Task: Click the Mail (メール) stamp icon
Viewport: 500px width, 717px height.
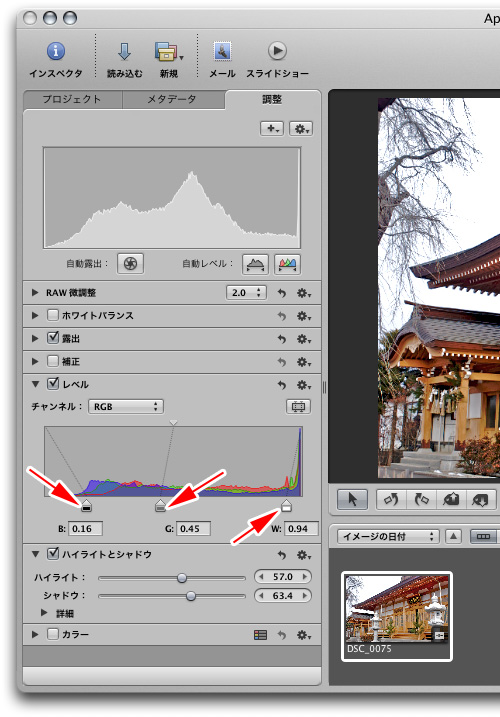Action: [x=222, y=51]
